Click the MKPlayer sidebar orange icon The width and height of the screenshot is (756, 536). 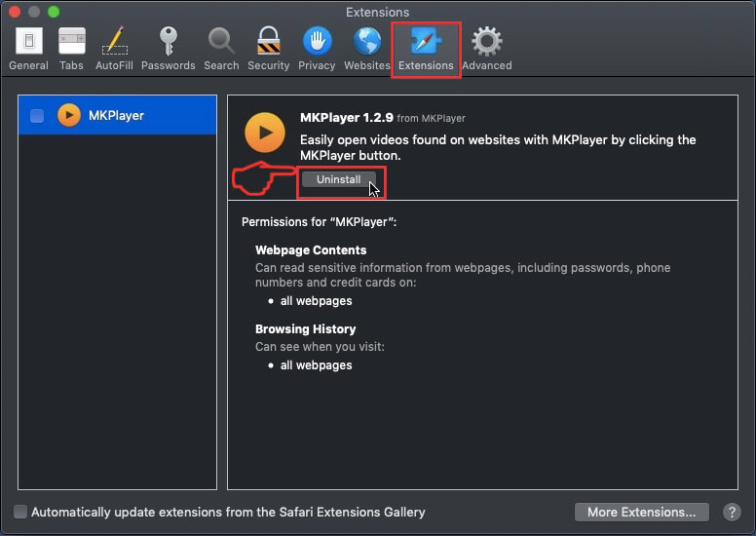tap(69, 115)
